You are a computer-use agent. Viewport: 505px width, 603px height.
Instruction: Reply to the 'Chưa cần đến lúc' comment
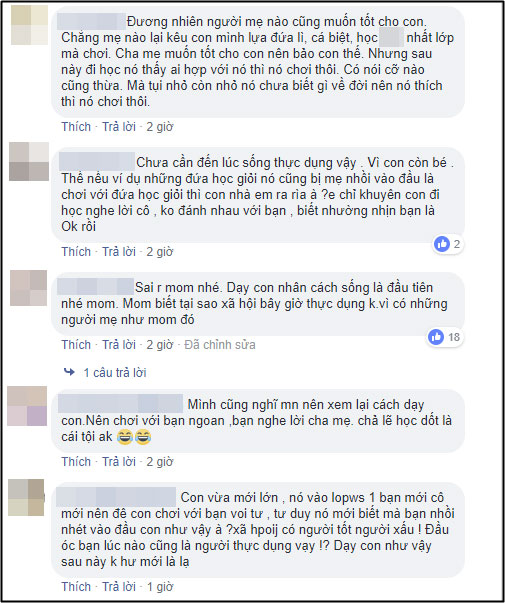pos(119,252)
